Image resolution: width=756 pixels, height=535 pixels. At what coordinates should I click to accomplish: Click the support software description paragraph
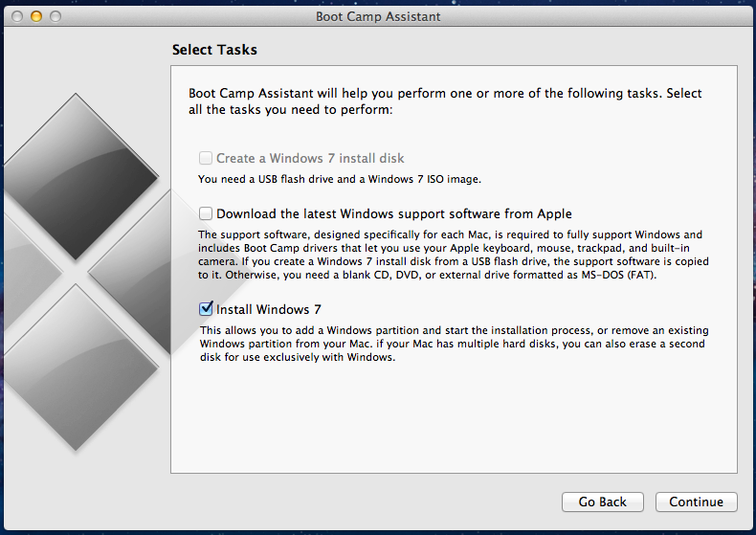454,255
